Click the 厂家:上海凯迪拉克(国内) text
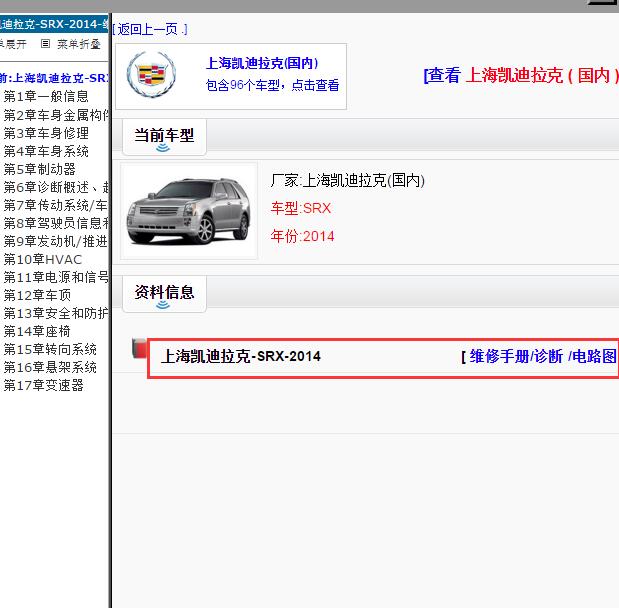 (x=347, y=181)
